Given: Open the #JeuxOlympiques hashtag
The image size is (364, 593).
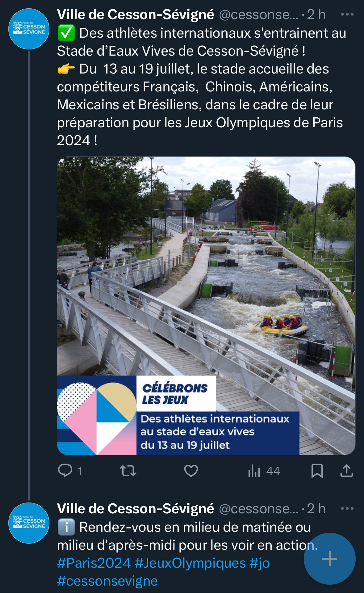Looking at the screenshot, I should point(190,563).
